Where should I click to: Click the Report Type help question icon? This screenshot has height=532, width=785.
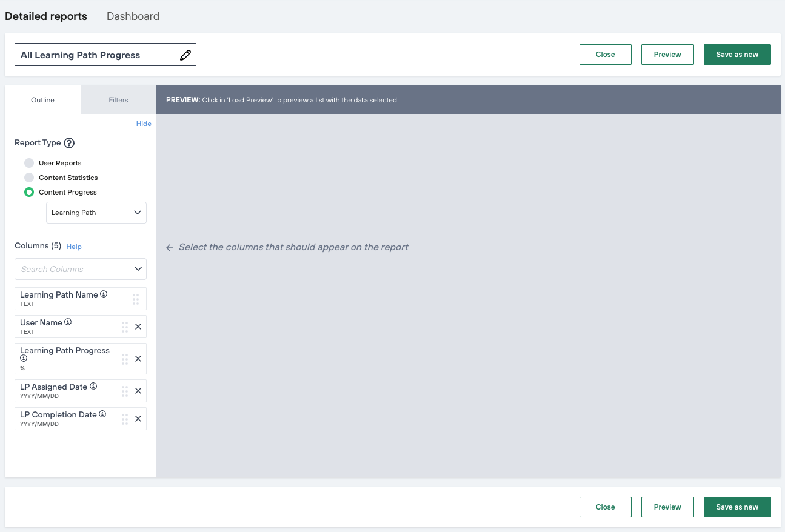pyautogui.click(x=69, y=143)
